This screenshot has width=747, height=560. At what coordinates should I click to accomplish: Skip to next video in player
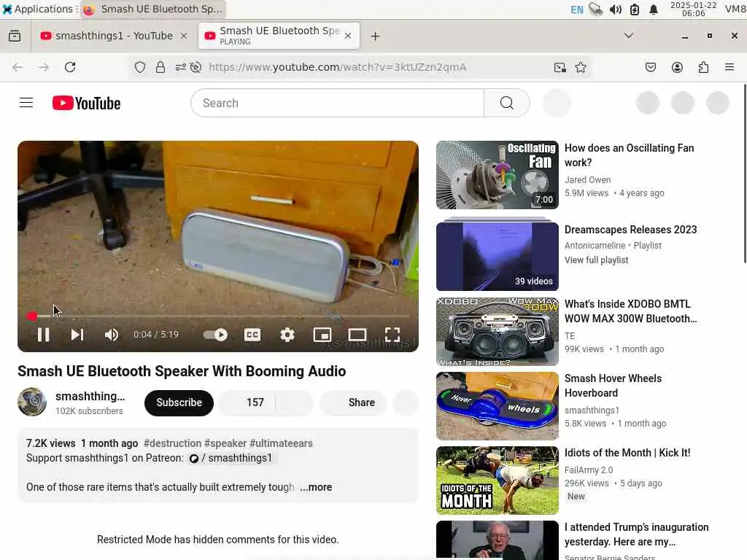coord(77,335)
